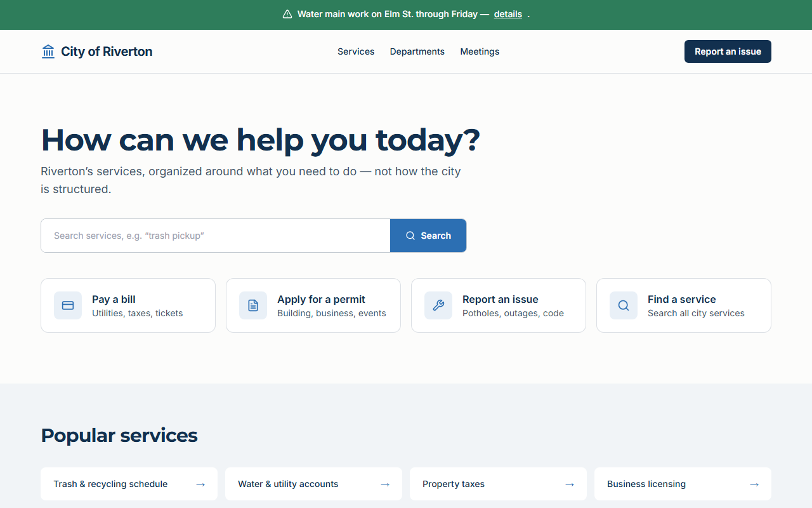
Task: Click the 'How can we help you today?' heading
Action: point(261,140)
